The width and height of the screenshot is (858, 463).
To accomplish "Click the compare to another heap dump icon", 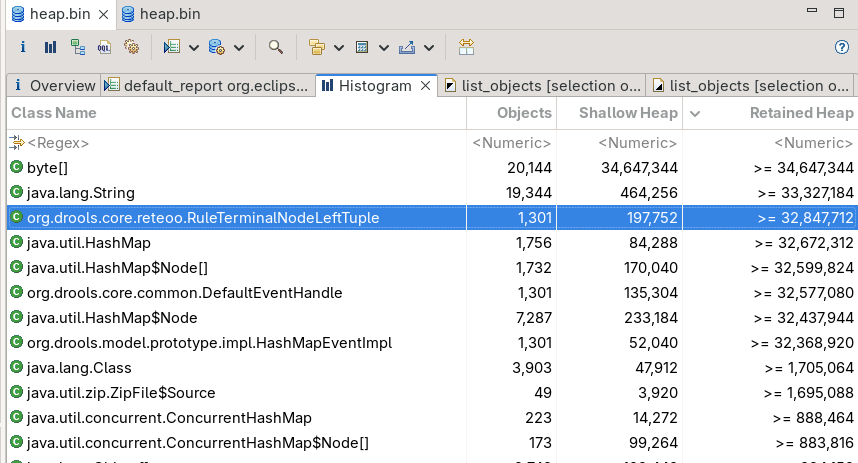I will click(466, 47).
